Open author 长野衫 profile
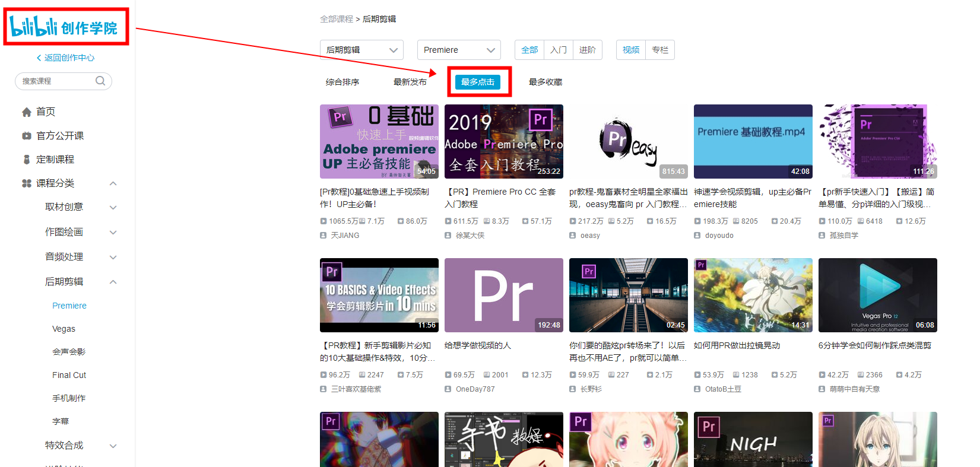Viewport: 980px width, 467px height. [591, 389]
